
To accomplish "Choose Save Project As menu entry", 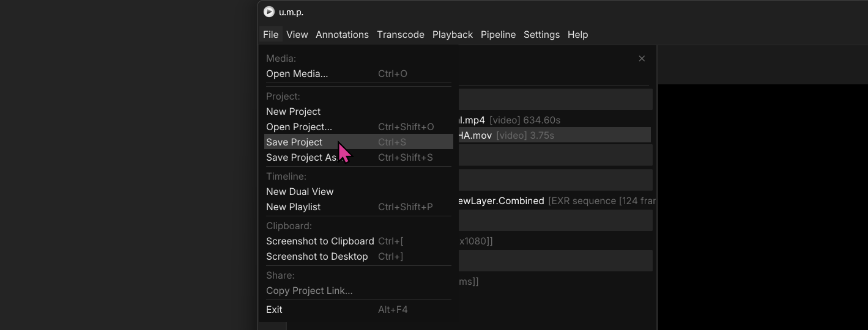I will (x=301, y=158).
